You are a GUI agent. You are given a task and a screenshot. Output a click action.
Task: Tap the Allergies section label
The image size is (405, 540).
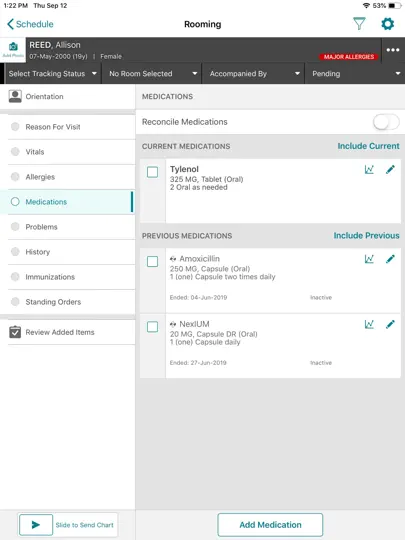[x=40, y=177]
